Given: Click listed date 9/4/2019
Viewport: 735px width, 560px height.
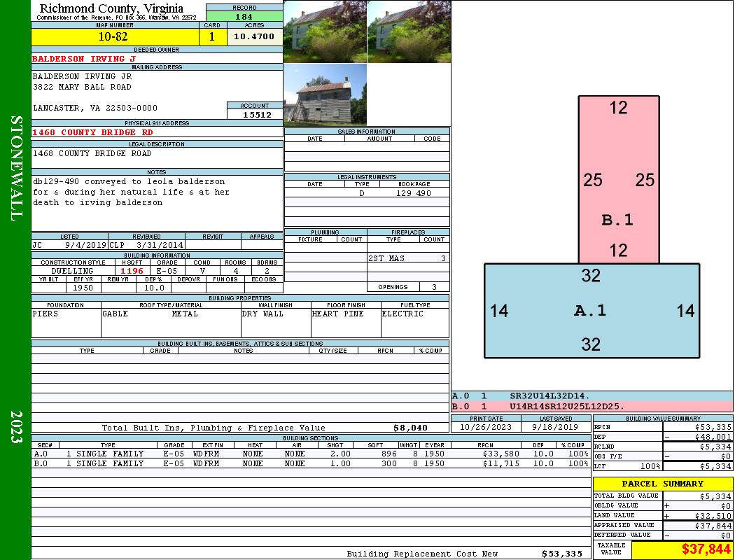Looking at the screenshot, I should tap(85, 244).
